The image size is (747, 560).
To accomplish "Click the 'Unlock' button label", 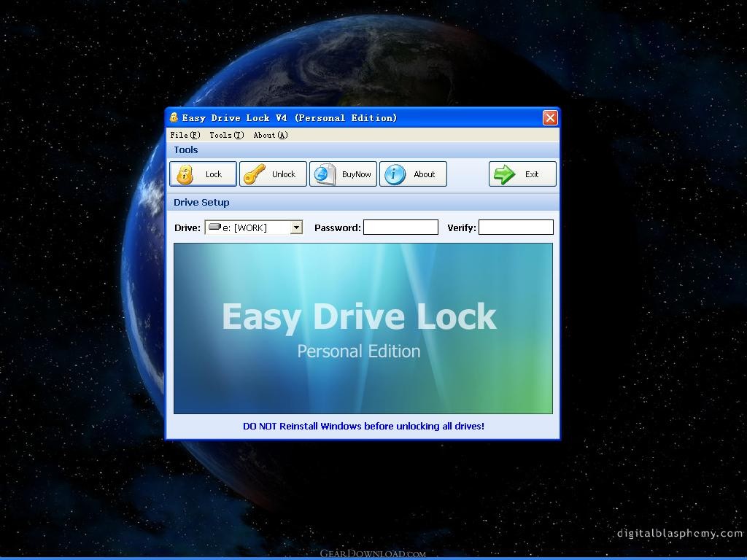I will point(284,174).
